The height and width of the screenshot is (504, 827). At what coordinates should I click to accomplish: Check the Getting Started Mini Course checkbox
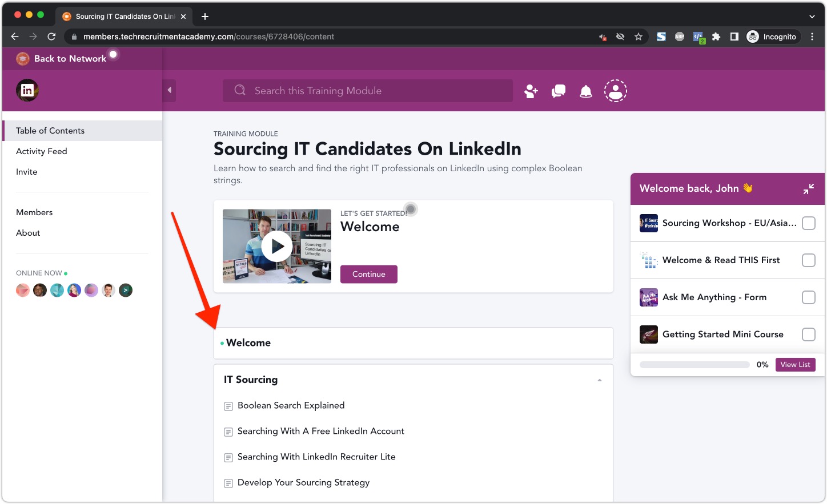point(809,334)
